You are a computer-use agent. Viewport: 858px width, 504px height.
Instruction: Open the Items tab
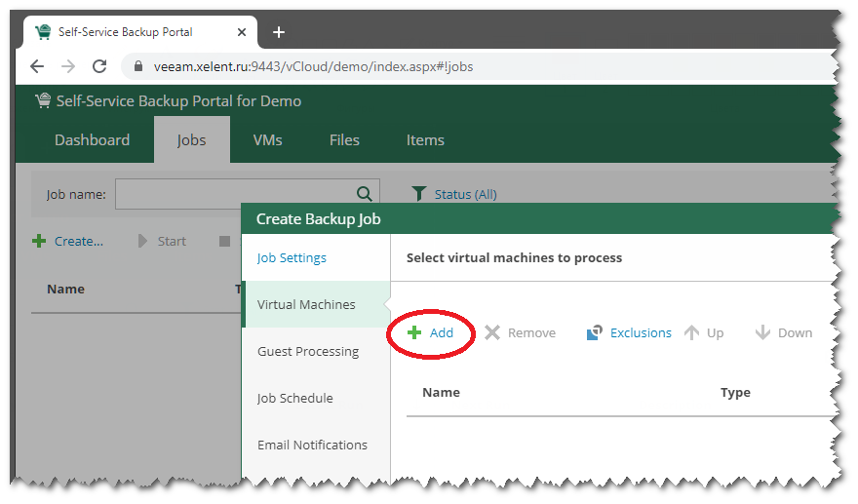tap(425, 140)
